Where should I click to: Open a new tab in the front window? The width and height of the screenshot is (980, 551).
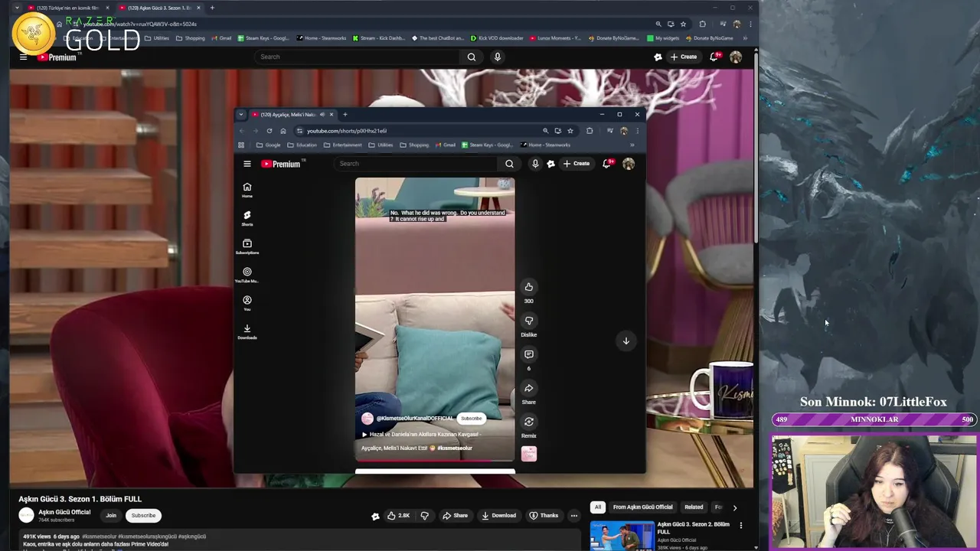point(345,115)
